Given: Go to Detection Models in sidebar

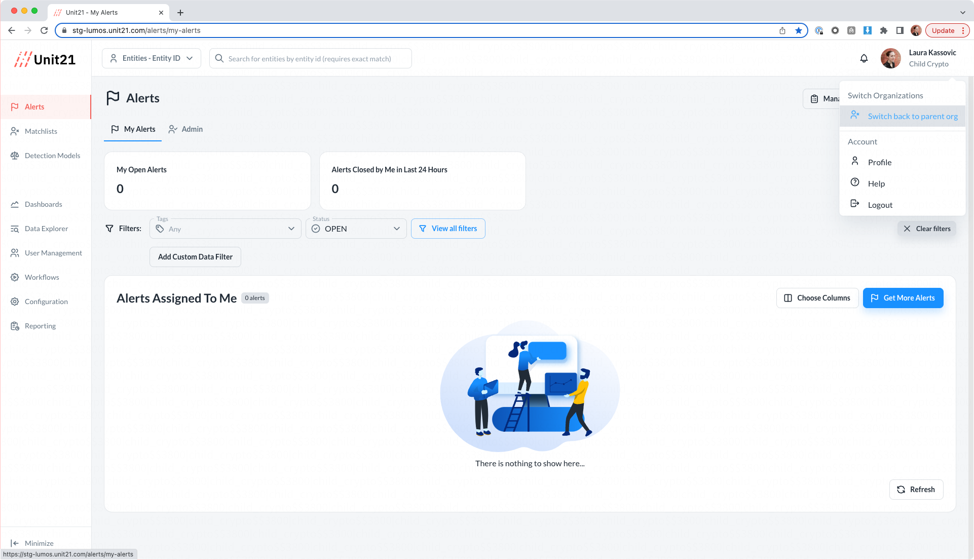Looking at the screenshot, I should tap(52, 156).
